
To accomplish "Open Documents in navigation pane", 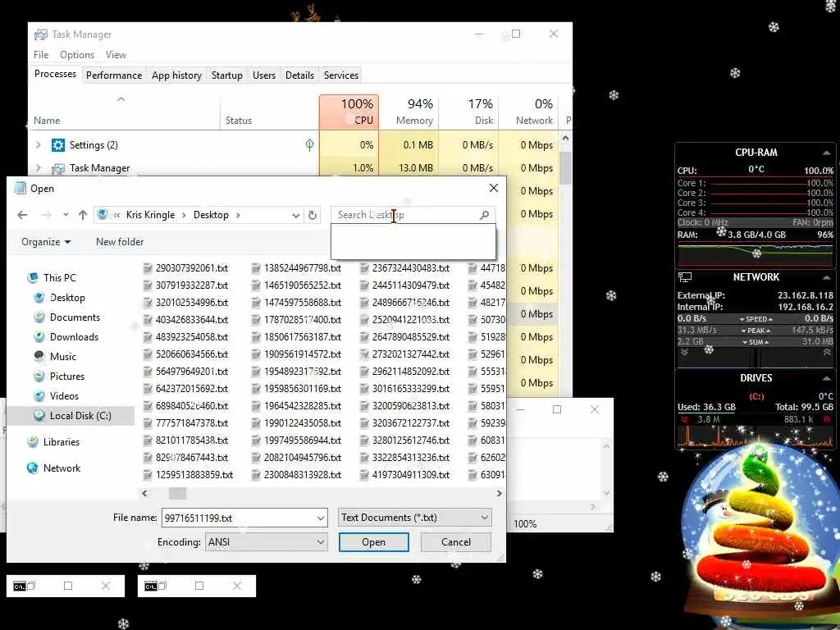I will pos(75,317).
